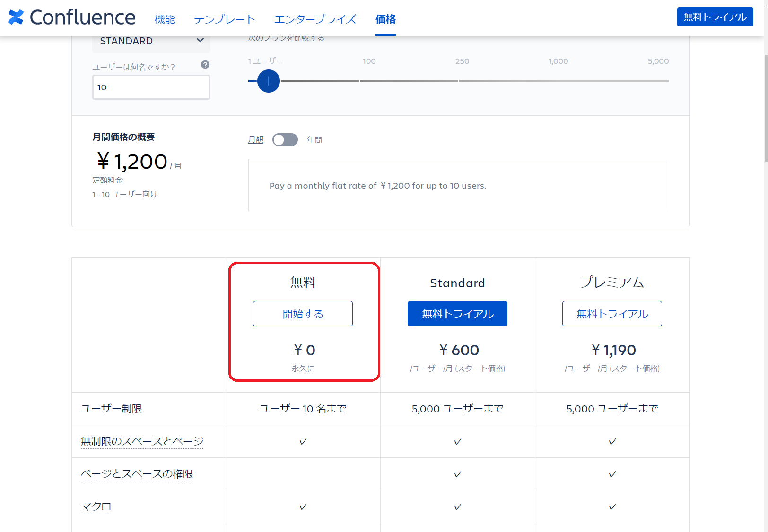Open the 機能 menu
Viewport: 768px width, 532px height.
165,19
